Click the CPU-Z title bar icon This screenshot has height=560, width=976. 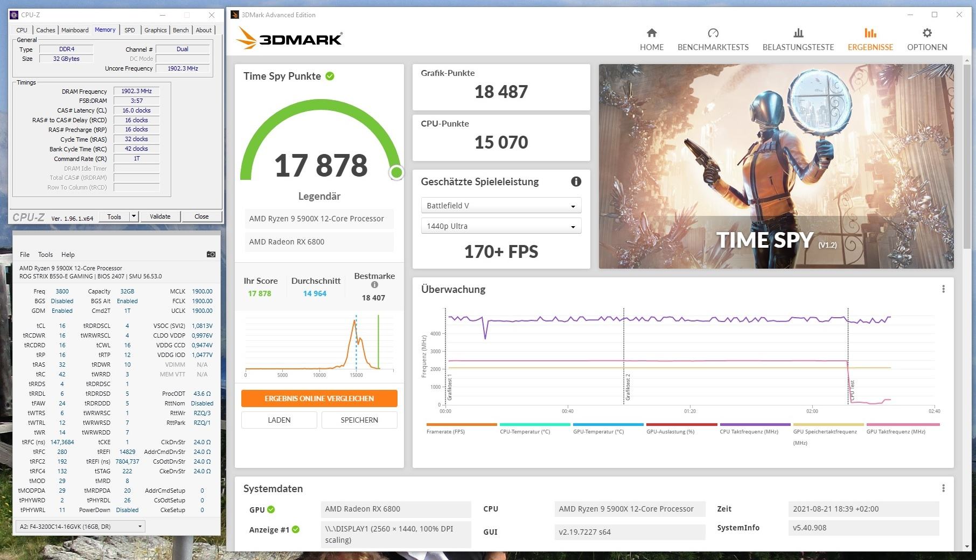point(14,15)
